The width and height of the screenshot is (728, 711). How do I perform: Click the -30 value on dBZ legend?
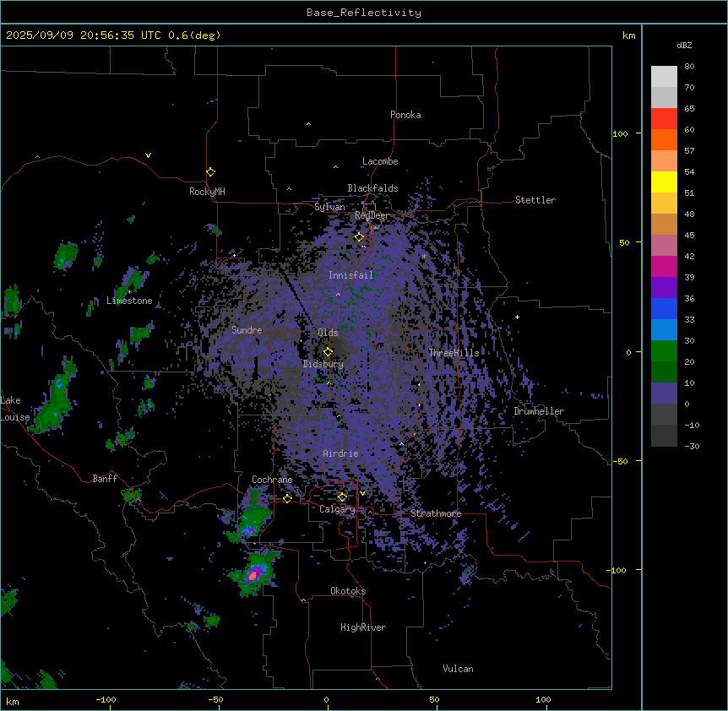pos(692,446)
